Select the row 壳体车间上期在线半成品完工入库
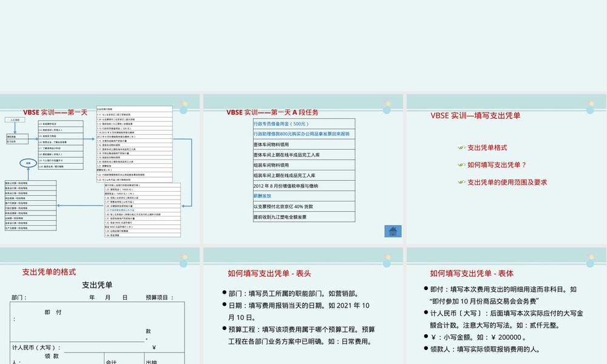 click(304, 155)
